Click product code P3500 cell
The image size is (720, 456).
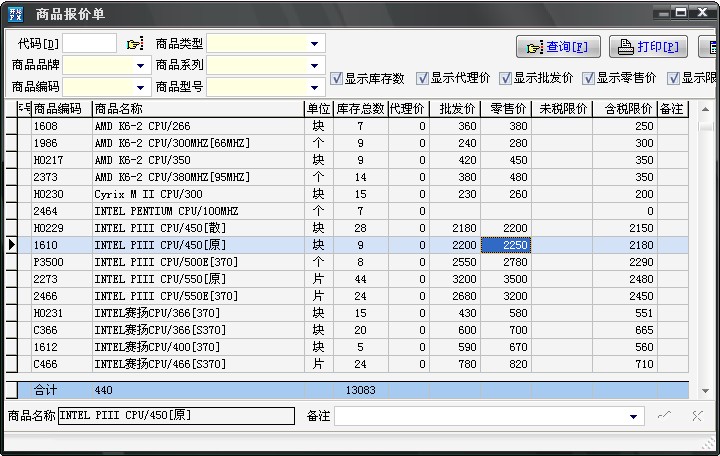tap(62, 262)
